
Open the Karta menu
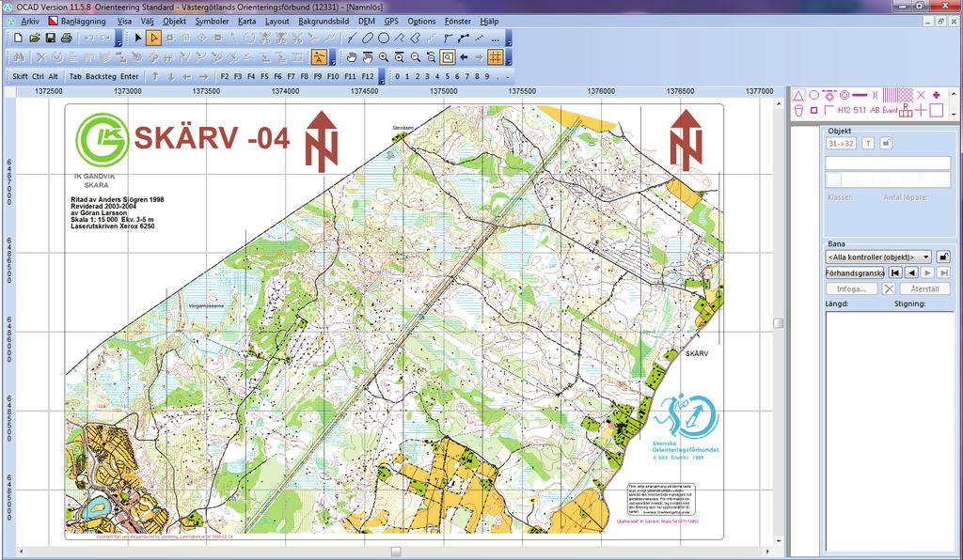click(x=247, y=21)
